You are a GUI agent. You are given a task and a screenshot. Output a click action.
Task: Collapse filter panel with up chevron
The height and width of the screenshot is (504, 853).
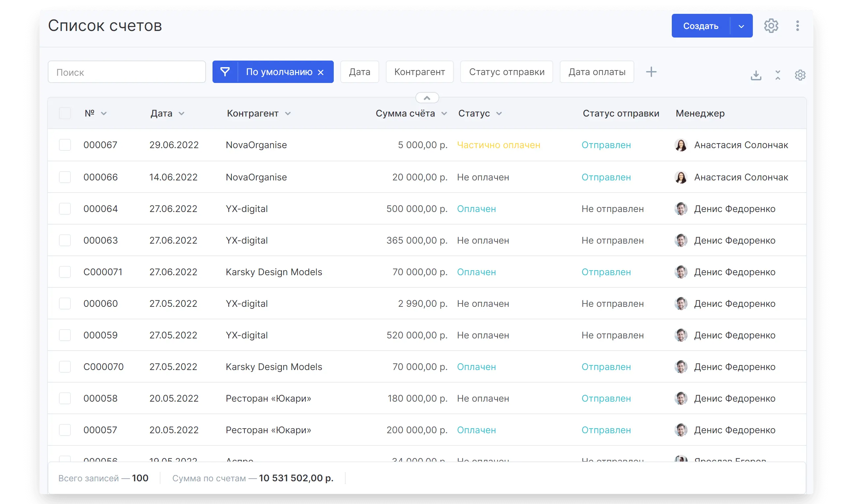427,98
